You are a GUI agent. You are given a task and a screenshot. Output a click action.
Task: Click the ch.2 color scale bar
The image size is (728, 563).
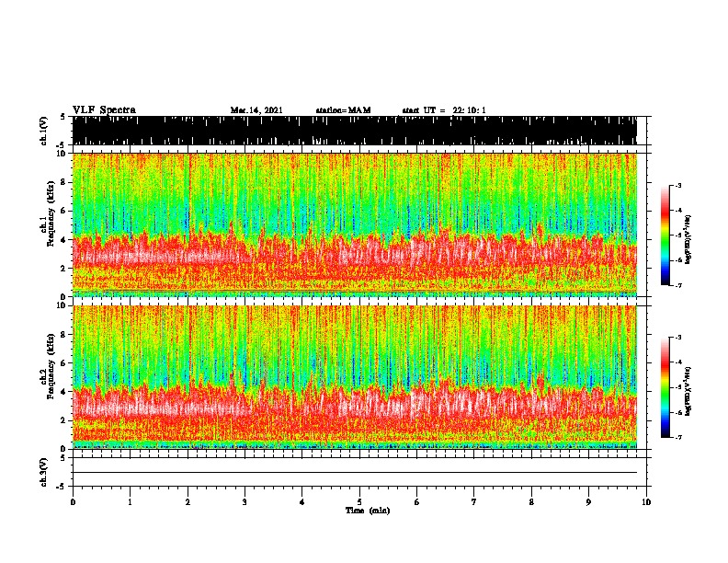tap(665, 387)
